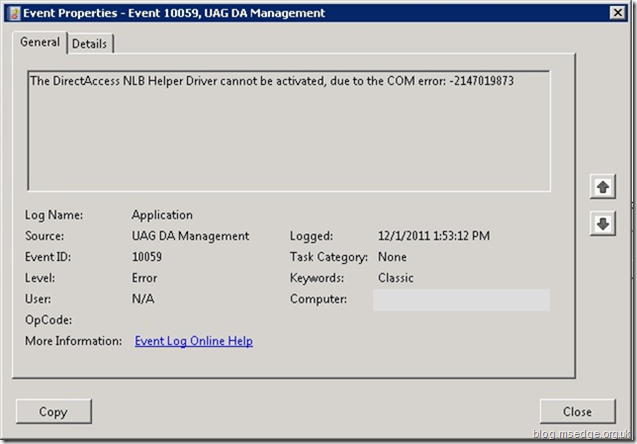
Task: Click the User label
Action: (x=38, y=299)
